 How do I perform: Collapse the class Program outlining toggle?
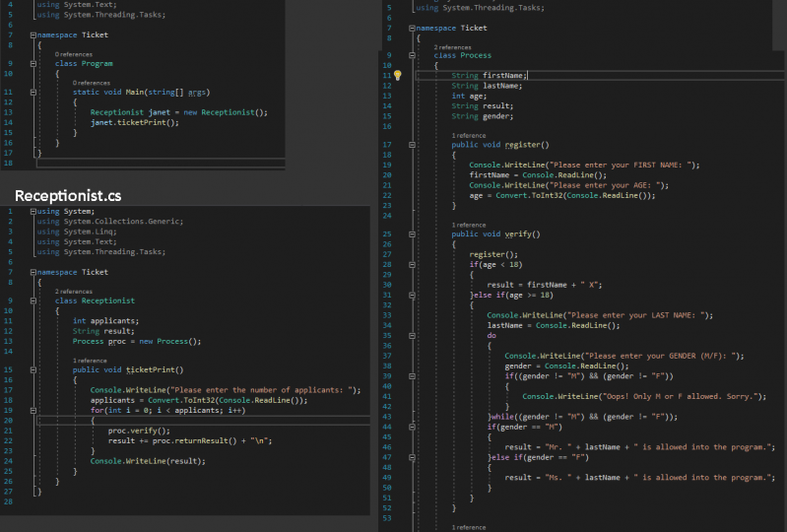tap(33, 64)
